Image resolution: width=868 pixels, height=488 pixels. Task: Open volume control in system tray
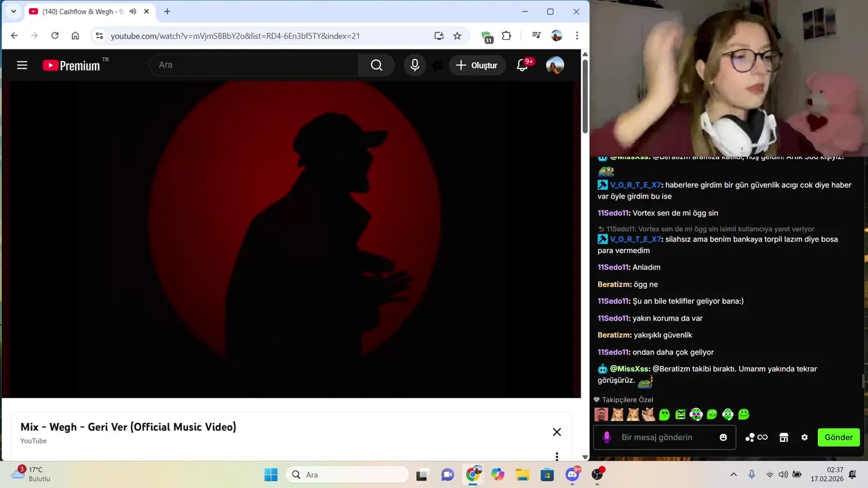tap(783, 474)
